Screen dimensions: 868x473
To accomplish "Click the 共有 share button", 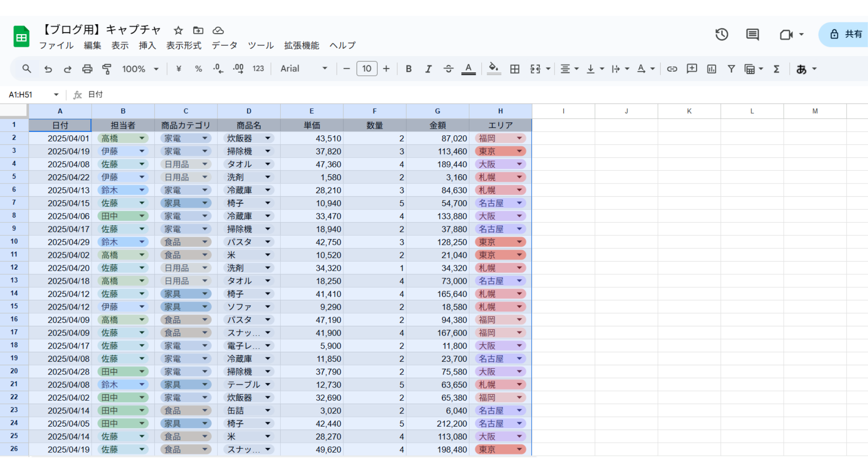I will pos(844,34).
